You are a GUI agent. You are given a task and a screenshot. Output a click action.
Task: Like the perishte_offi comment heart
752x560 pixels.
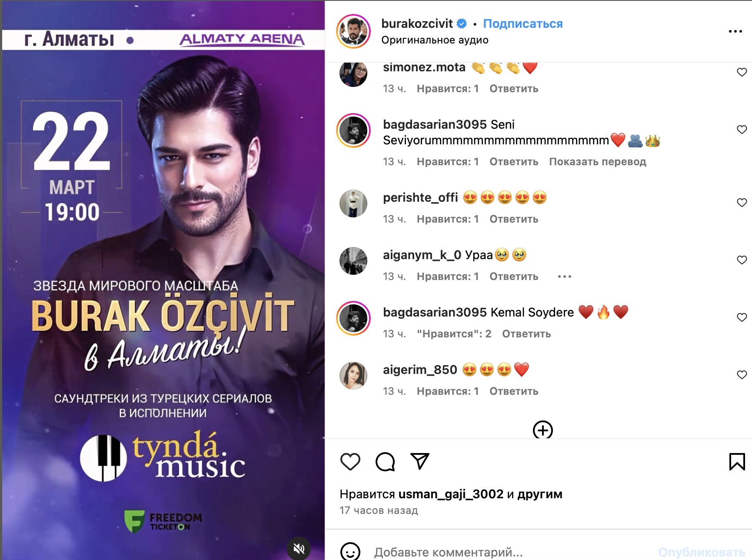(742, 203)
